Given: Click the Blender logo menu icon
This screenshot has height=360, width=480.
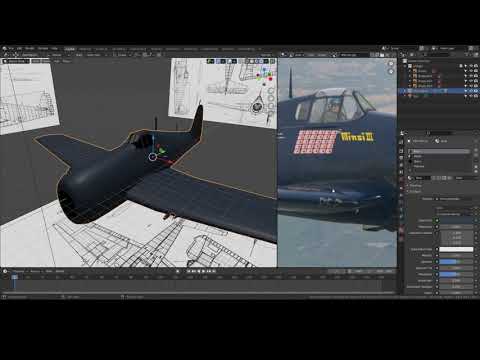Looking at the screenshot, I should point(4,48).
